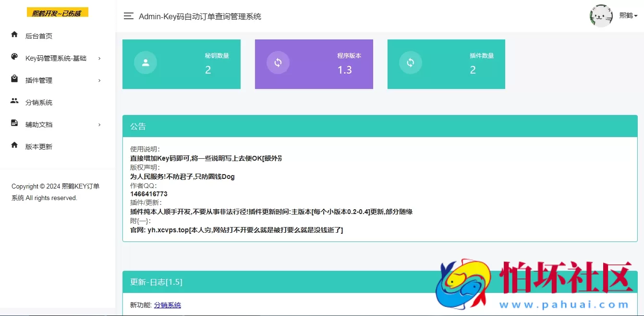644x316 pixels.
Task: Expand the Key码管理系统-基础 submenu
Action: point(99,58)
